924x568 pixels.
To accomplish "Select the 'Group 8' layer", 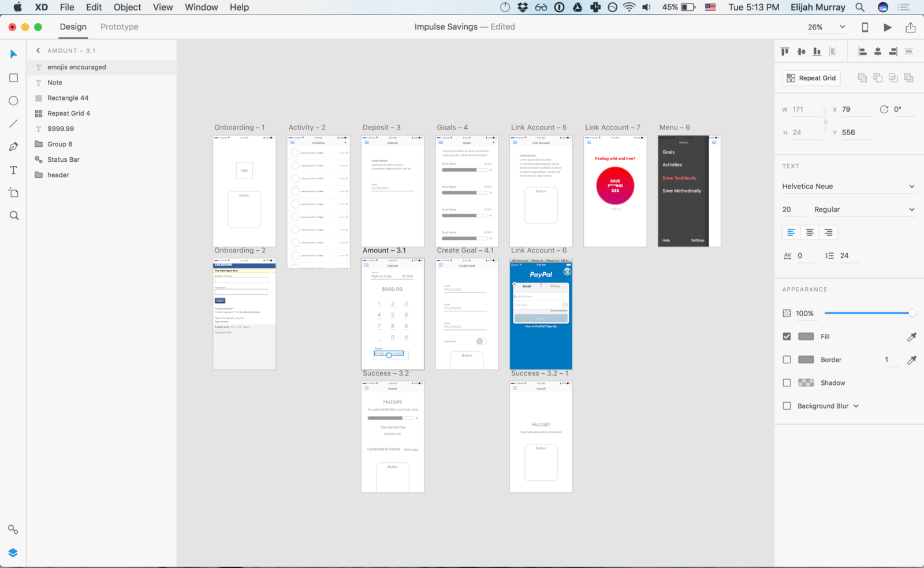I will point(102,144).
